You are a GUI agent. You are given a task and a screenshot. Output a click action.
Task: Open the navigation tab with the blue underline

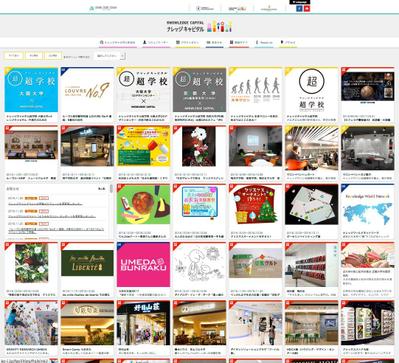[214, 43]
